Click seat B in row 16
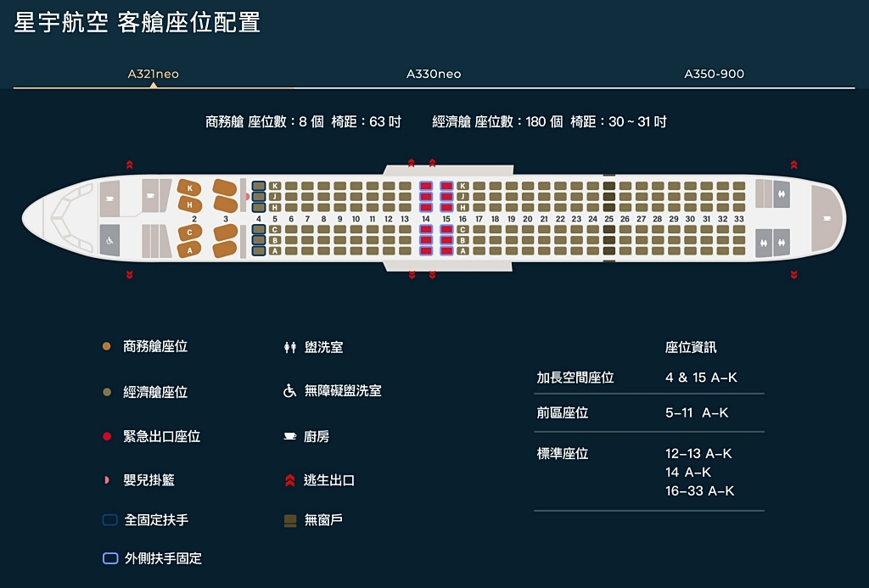 pyautogui.click(x=463, y=240)
